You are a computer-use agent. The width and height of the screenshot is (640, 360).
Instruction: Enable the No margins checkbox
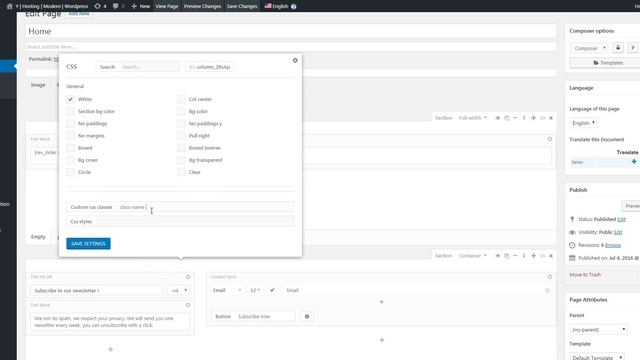(71, 136)
